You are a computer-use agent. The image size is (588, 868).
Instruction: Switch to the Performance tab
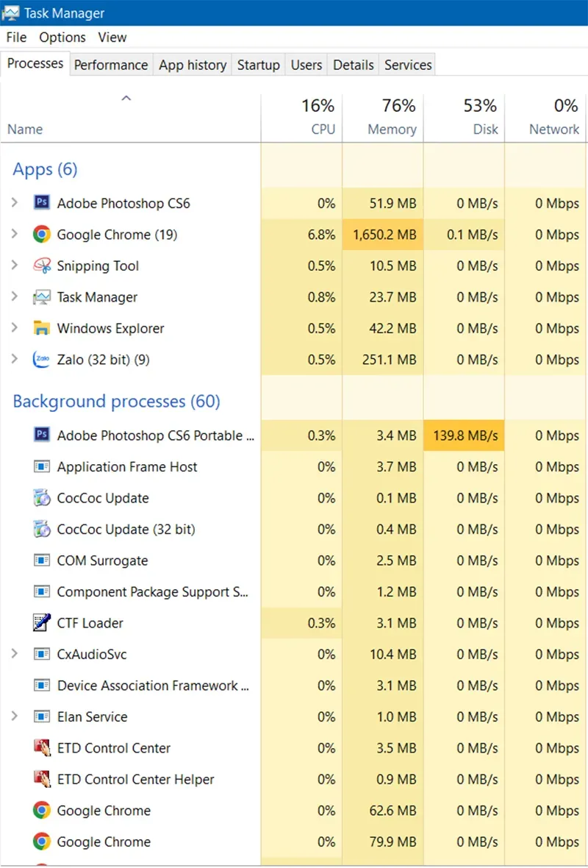click(110, 65)
